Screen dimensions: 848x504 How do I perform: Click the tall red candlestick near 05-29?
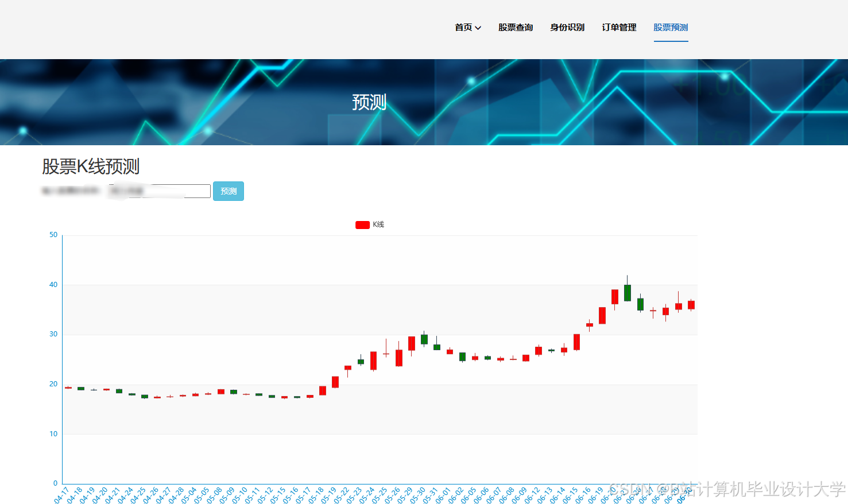pyautogui.click(x=412, y=343)
